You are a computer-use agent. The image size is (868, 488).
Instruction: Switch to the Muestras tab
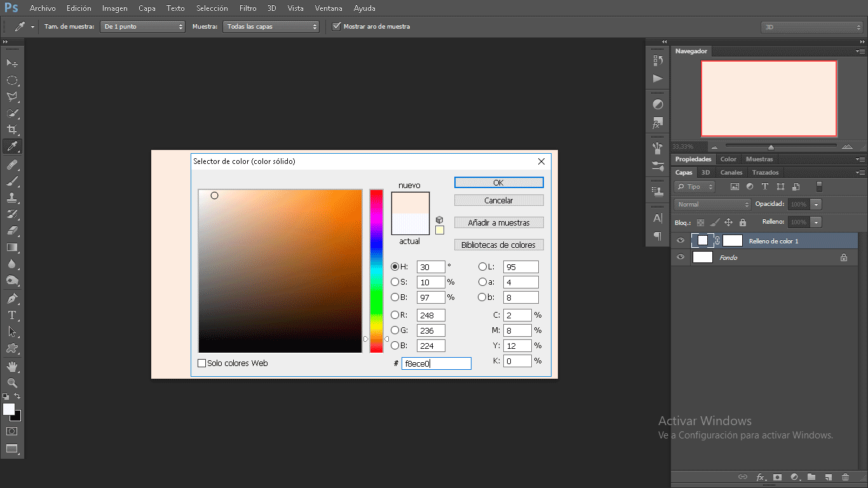point(759,159)
